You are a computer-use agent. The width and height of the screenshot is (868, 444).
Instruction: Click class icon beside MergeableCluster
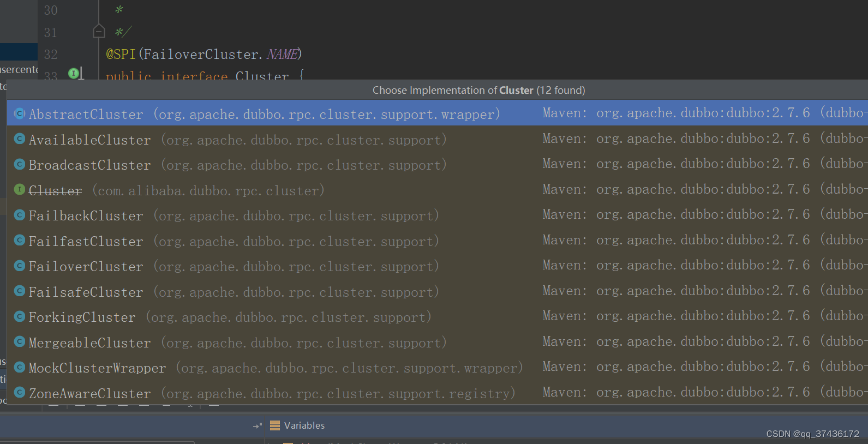click(20, 341)
